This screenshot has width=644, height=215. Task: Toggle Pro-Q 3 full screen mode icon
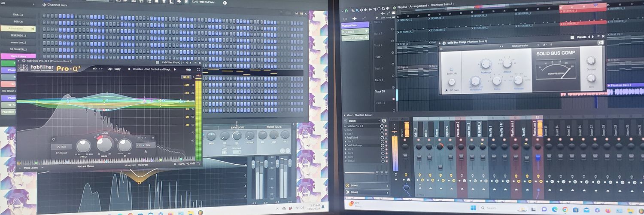tap(198, 69)
